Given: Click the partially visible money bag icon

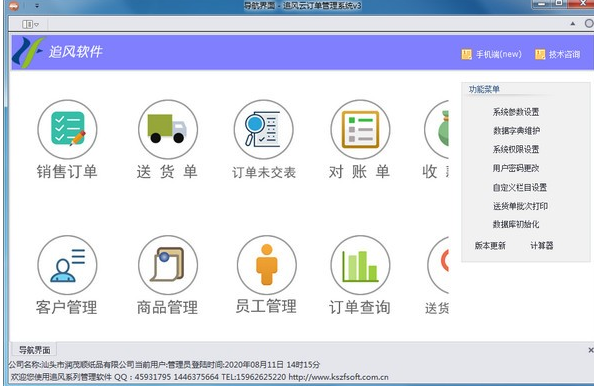Looking at the screenshot, I should click(437, 129).
